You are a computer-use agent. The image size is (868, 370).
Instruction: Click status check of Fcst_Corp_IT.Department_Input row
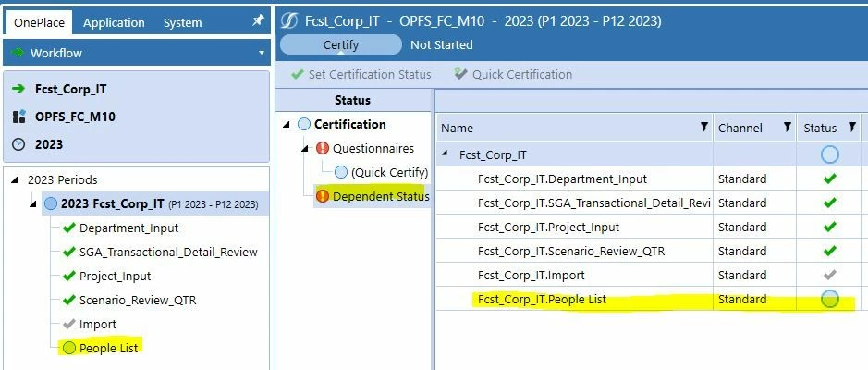point(829,179)
